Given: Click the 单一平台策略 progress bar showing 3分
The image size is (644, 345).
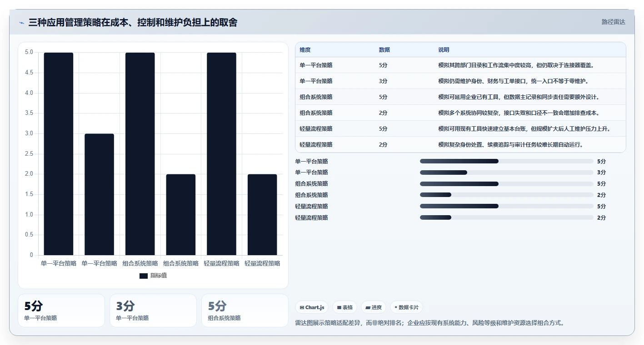Looking at the screenshot, I should pos(507,172).
